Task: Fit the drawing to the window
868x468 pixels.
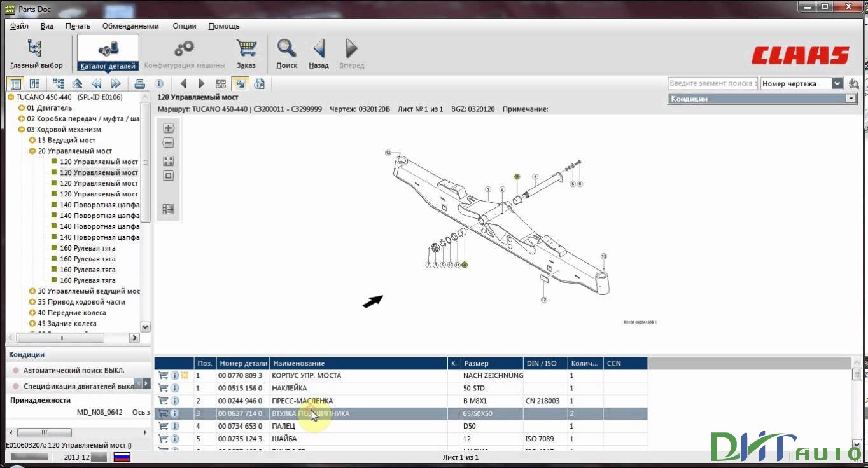Action: (169, 161)
